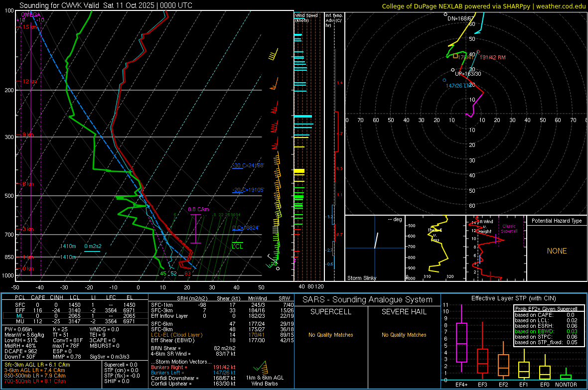Click the '0 C=10824'' freezing level label

[x=246, y=228]
